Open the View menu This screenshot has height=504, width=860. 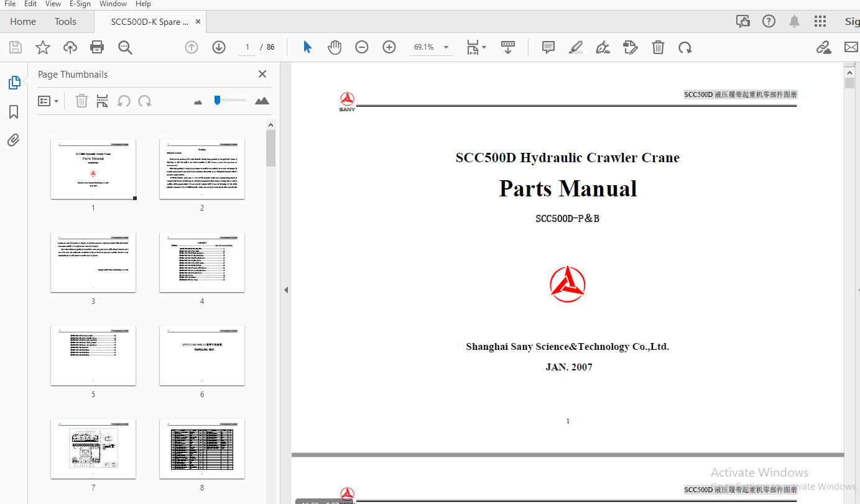click(x=53, y=4)
